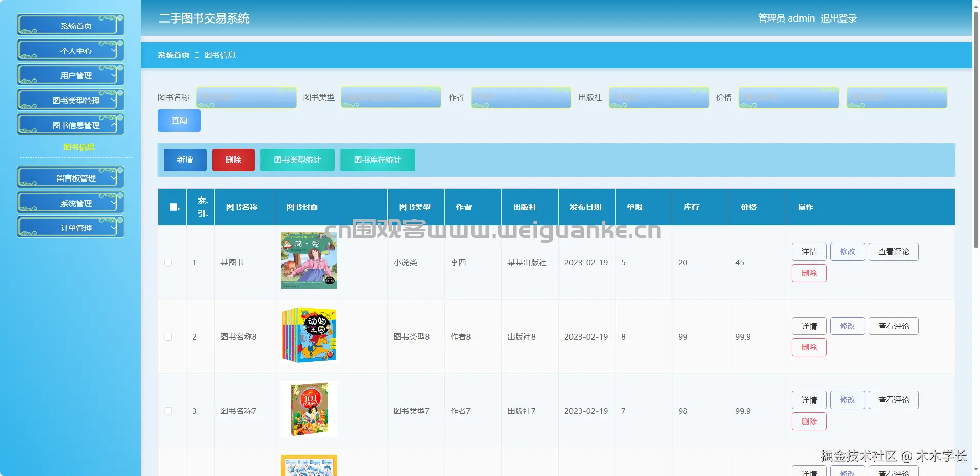The width and height of the screenshot is (980, 476).
Task: Expand the 系统管理 sidebar menu
Action: click(x=71, y=203)
